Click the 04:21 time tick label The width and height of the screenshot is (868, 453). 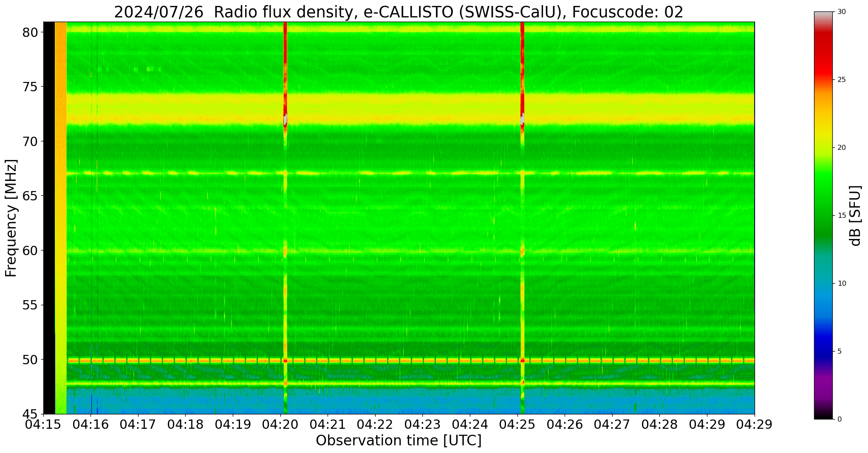327,425
